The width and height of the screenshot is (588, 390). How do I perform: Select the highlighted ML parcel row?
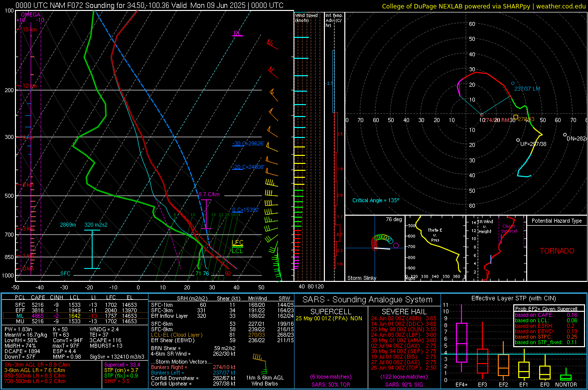[x=74, y=316]
